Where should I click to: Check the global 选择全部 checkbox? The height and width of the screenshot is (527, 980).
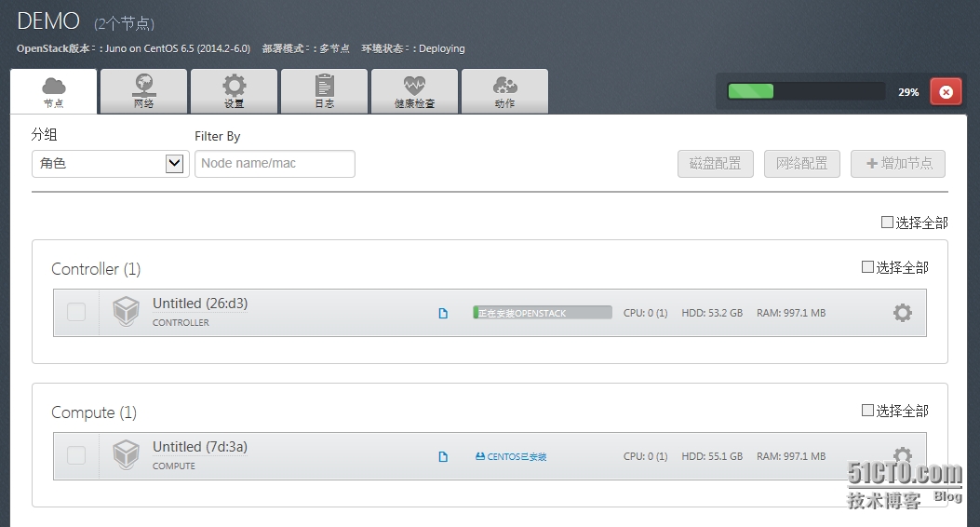point(887,222)
